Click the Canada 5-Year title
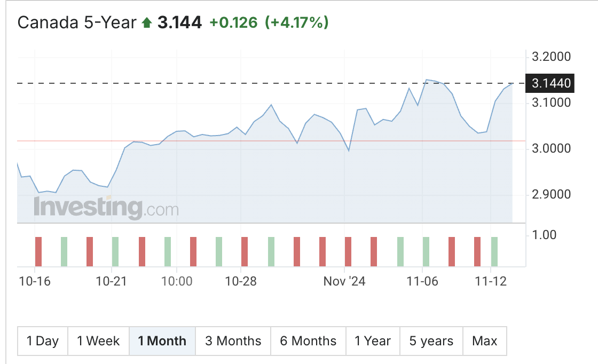Screen dimensions: 598x364 pos(77,22)
